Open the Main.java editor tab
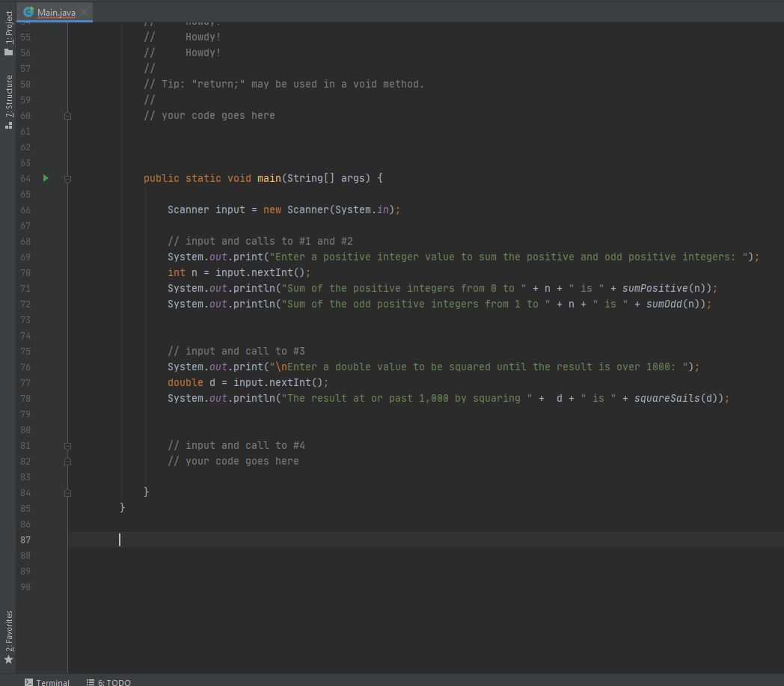Screen dimensions: 784x686 [x=56, y=13]
